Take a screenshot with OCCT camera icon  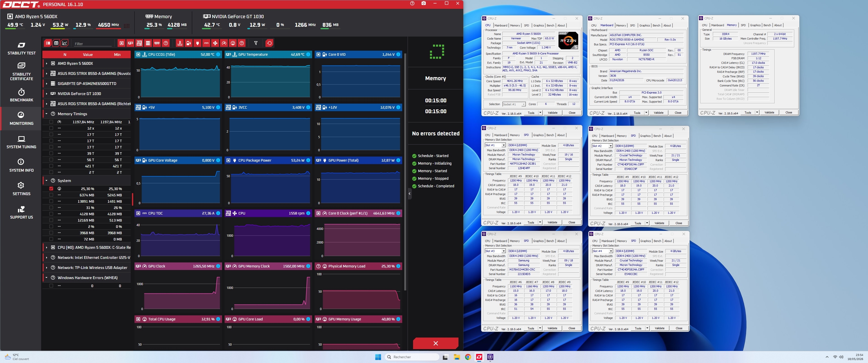[x=424, y=3]
